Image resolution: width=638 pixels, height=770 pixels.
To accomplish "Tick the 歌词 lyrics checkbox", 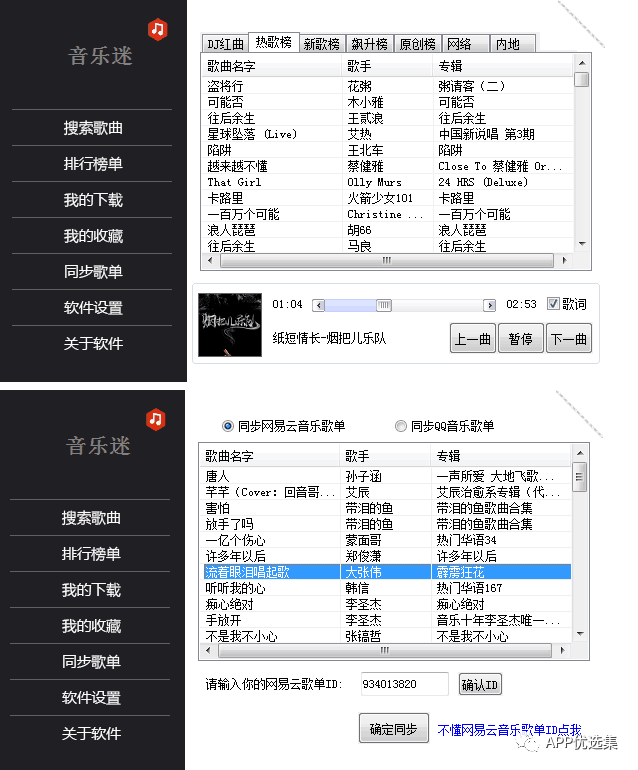I will [x=553, y=304].
